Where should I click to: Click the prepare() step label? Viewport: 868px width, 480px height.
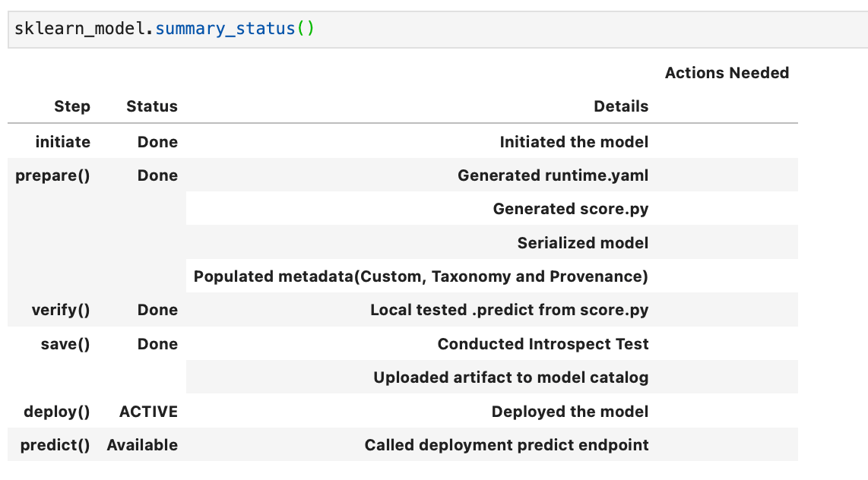click(x=52, y=175)
